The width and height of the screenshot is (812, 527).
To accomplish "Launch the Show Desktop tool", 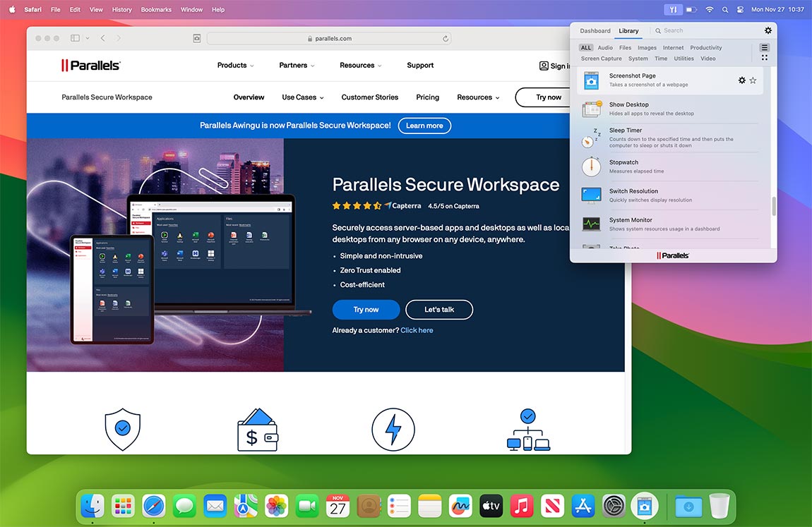I will tap(628, 104).
